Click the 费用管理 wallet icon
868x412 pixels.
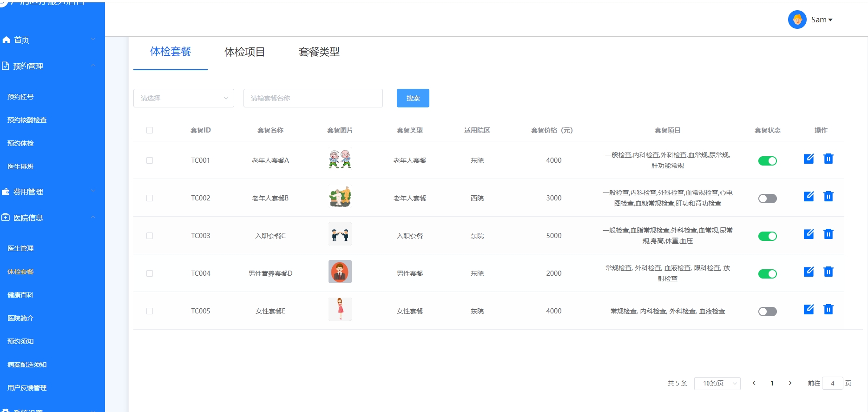point(6,192)
